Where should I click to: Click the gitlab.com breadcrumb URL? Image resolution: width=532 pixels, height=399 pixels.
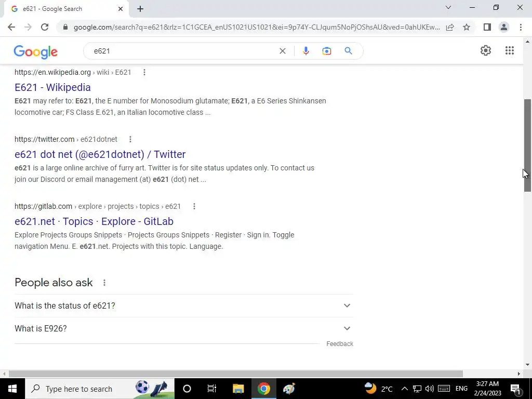click(98, 206)
